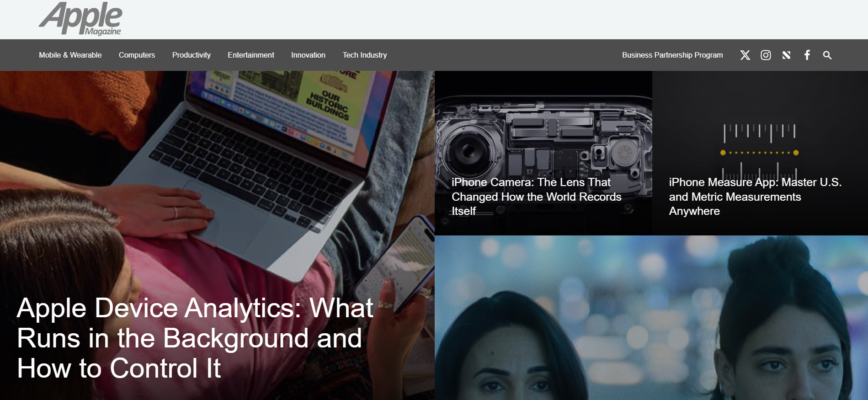Open the Computers menu
The image size is (868, 400).
137,55
